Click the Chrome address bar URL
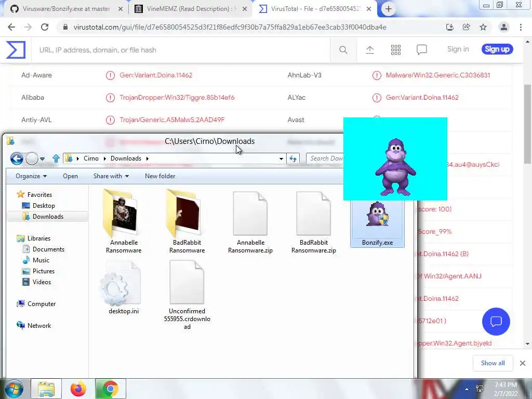 click(230, 27)
